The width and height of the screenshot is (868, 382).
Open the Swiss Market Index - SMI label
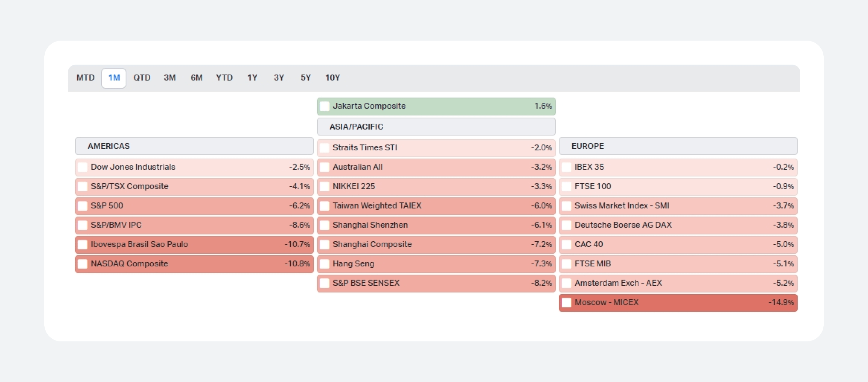tap(622, 206)
